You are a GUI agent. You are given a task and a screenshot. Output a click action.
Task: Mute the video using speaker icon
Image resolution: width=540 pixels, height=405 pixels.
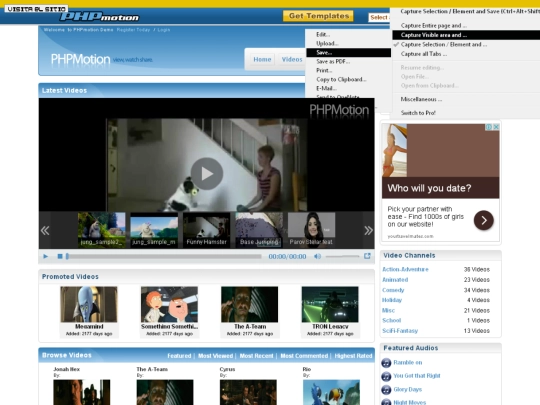click(317, 256)
